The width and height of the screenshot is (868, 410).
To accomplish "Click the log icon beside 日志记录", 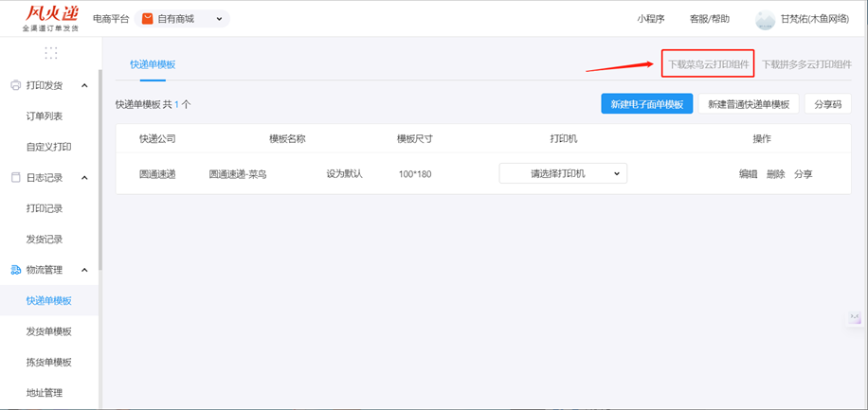I will 16,178.
